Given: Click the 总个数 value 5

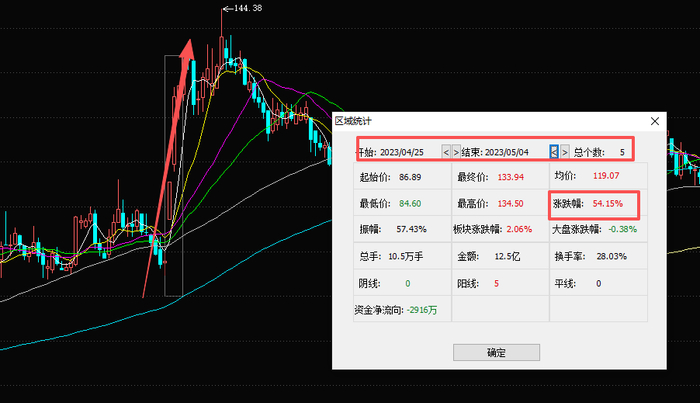Looking at the screenshot, I should point(622,152).
